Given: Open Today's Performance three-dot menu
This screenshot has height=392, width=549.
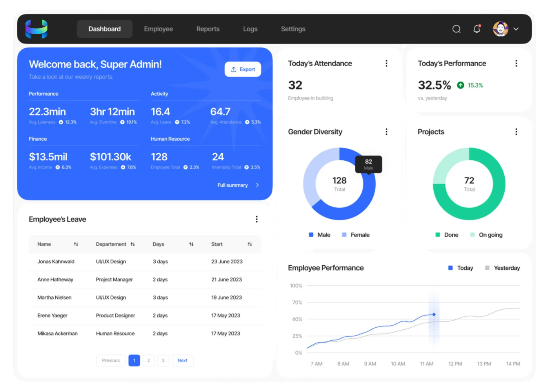Looking at the screenshot, I should (516, 64).
